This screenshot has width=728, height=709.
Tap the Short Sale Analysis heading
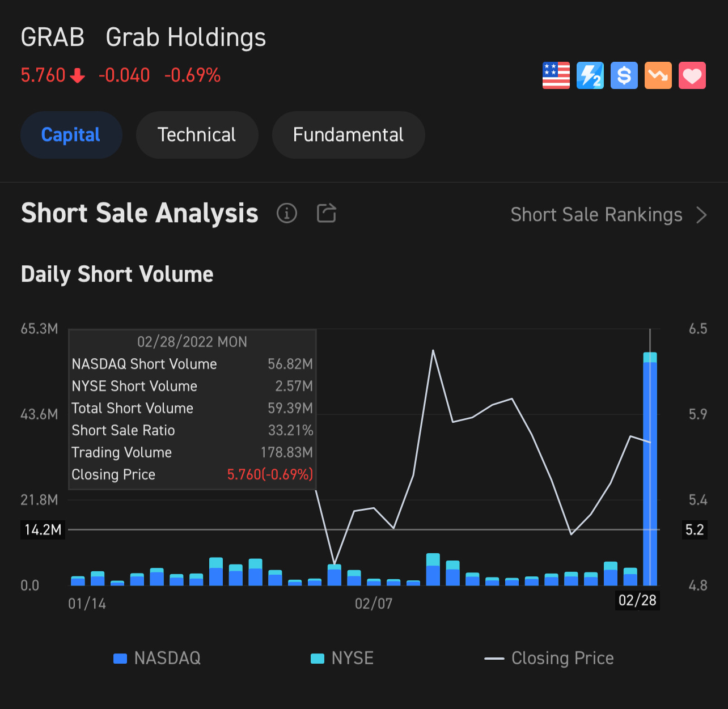(139, 214)
